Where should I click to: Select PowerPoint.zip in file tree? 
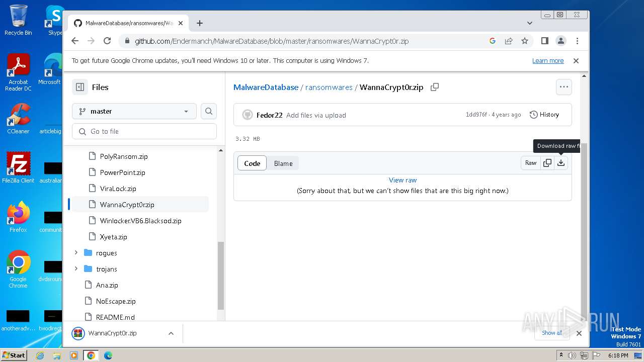coord(122,172)
